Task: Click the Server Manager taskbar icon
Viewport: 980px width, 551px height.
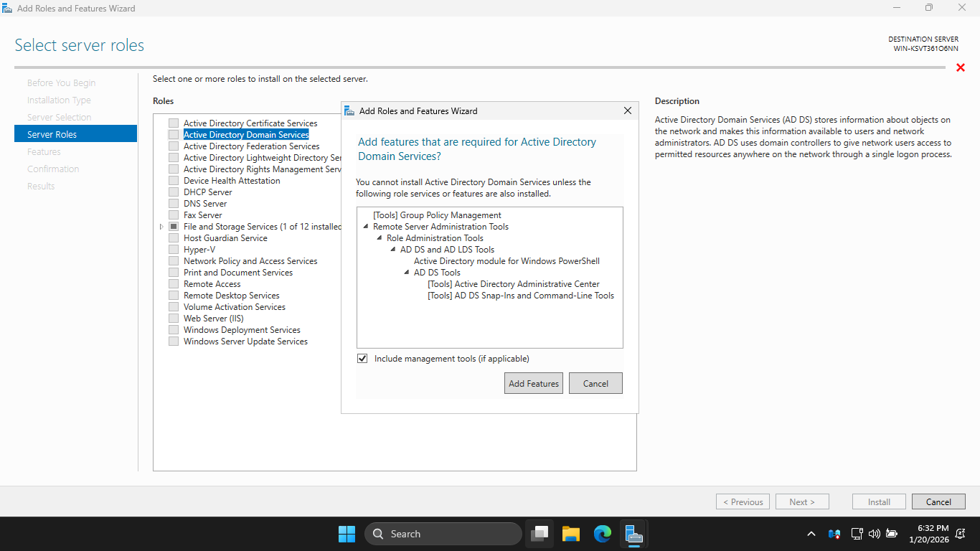Action: click(633, 534)
